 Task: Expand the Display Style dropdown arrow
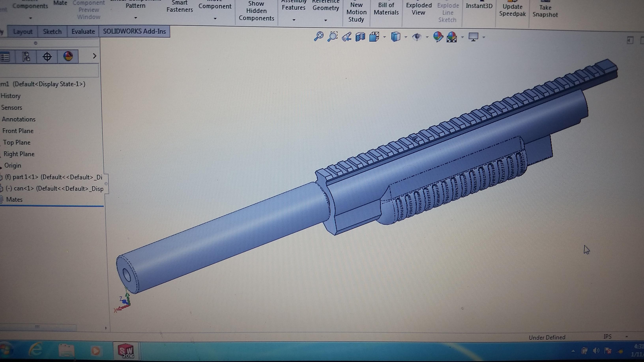click(406, 37)
